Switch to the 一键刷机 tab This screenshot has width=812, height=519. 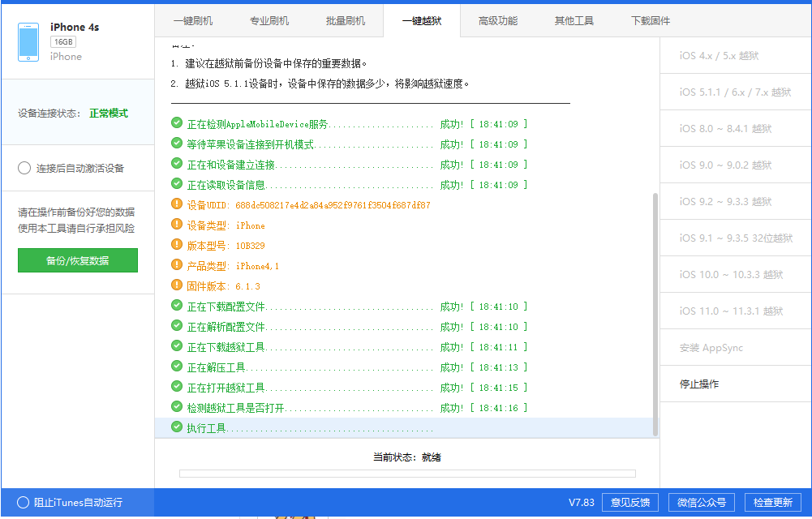pos(192,21)
